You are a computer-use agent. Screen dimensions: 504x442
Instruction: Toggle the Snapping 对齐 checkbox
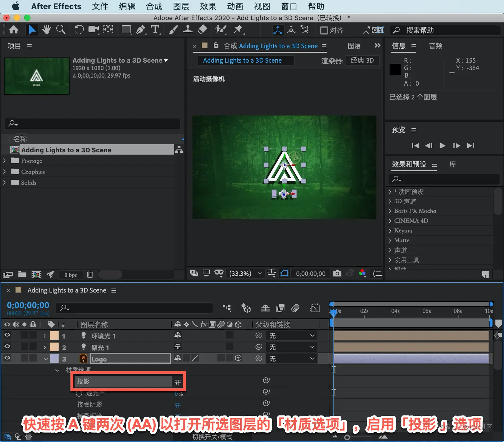pyautogui.click(x=324, y=30)
